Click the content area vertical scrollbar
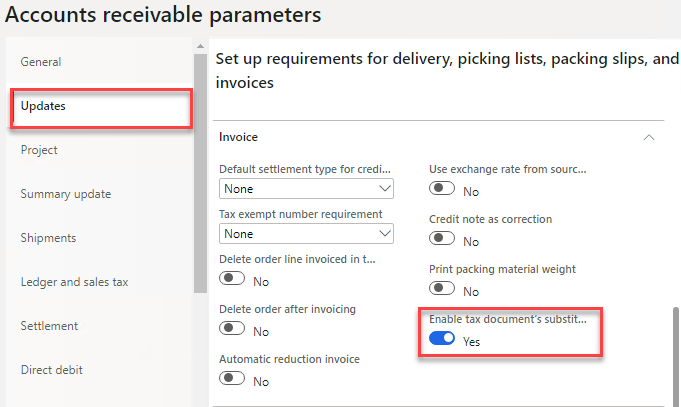Screen dimensions: 681x407 [675, 355]
